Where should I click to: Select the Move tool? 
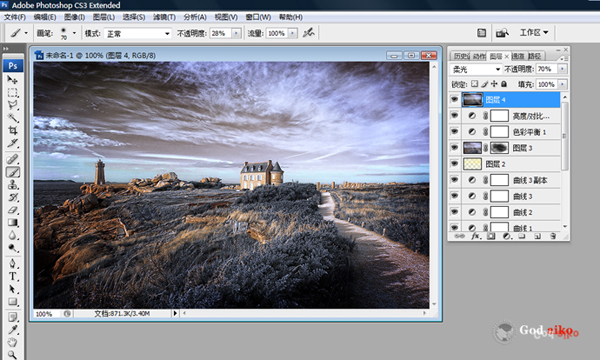(x=13, y=80)
